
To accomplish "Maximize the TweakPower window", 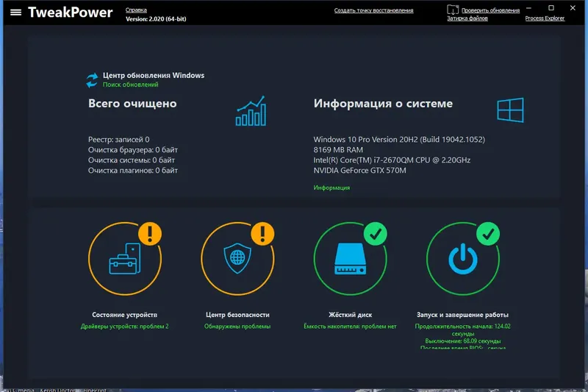I will point(551,8).
